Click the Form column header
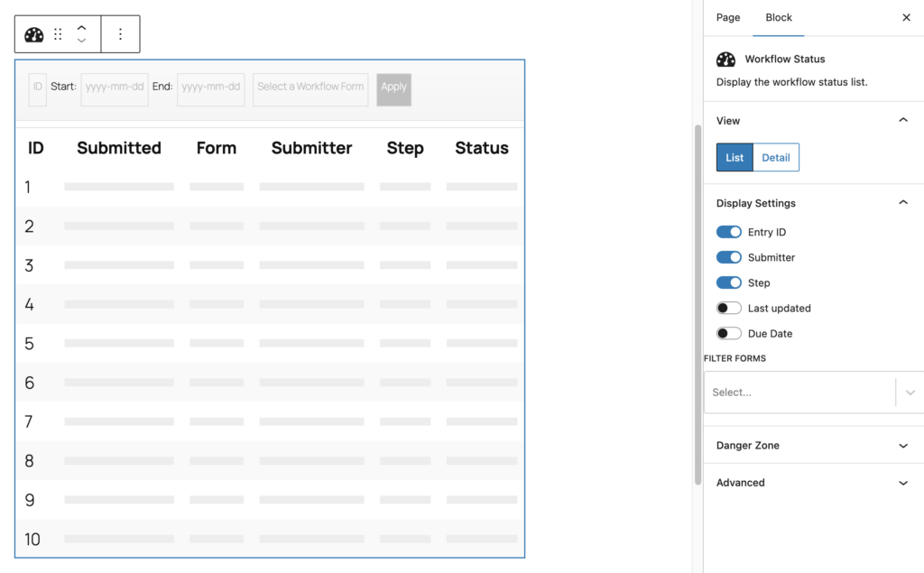Screen dimensions: 924x573 pyautogui.click(x=217, y=148)
